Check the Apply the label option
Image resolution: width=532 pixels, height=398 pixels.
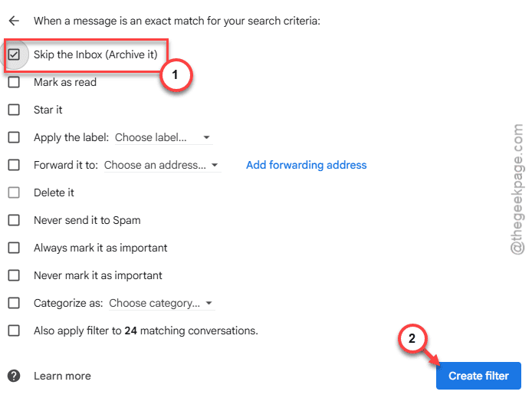(14, 137)
